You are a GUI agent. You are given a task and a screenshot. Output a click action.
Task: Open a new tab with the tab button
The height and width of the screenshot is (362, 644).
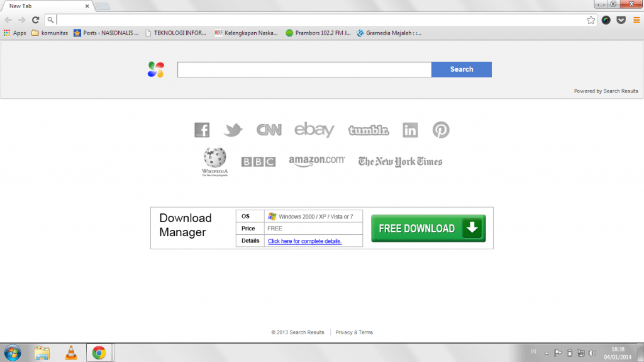pyautogui.click(x=103, y=6)
